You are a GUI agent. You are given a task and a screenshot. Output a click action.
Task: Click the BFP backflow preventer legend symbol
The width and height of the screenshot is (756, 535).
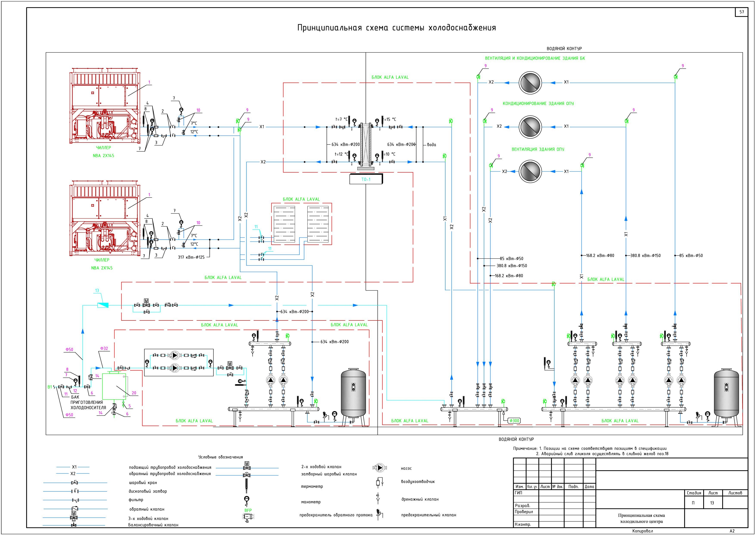[x=248, y=517]
